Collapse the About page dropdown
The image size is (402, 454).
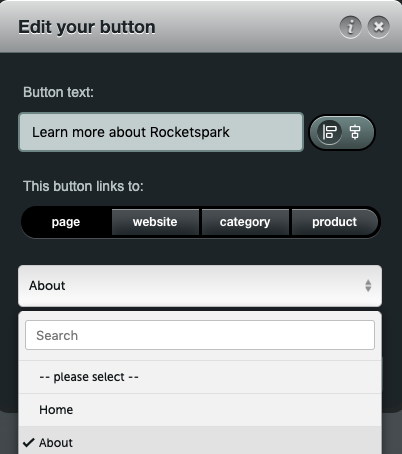[x=200, y=286]
